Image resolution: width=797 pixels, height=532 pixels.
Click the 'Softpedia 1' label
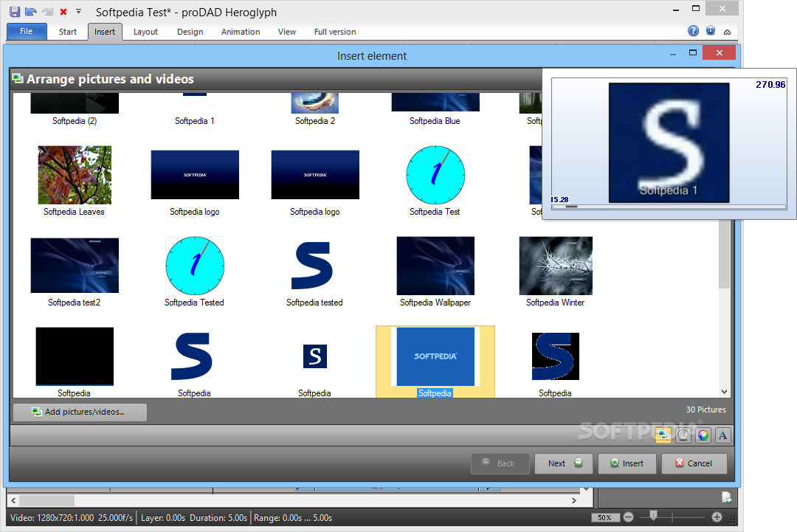(195, 121)
